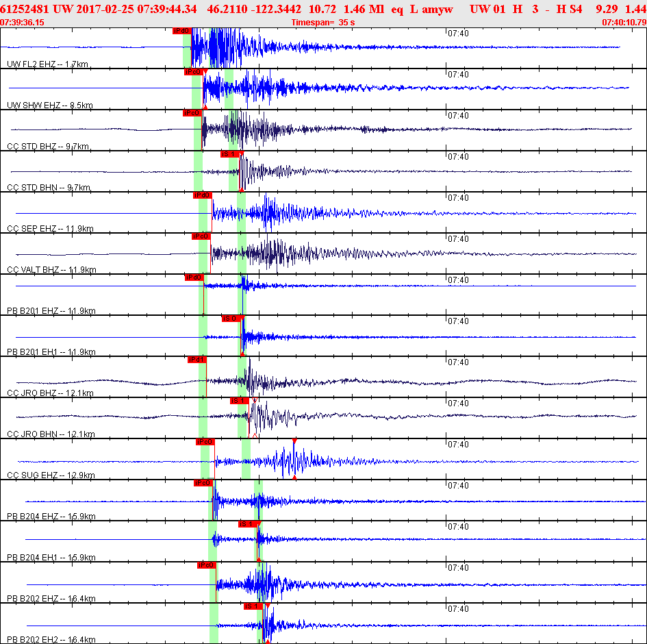The width and height of the screenshot is (647, 644).
Task: Select the Timespan= 35 s header text
Action: tap(322, 23)
